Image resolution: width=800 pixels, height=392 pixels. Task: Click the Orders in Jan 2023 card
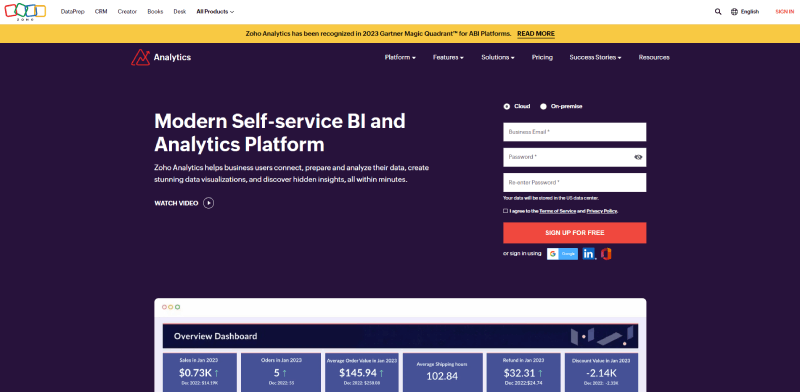pyautogui.click(x=281, y=373)
